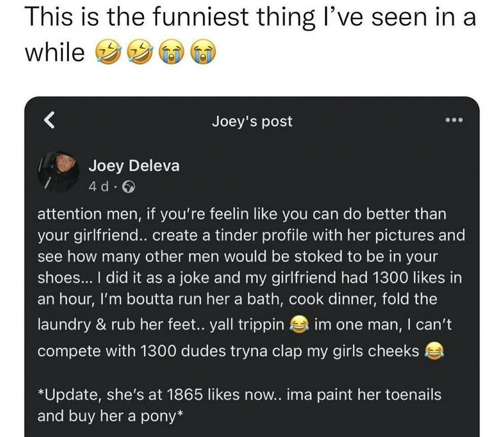Viewport: 504px width, 437px height.
Task: Click the "Joey's post" header title
Action: pyautogui.click(x=252, y=121)
